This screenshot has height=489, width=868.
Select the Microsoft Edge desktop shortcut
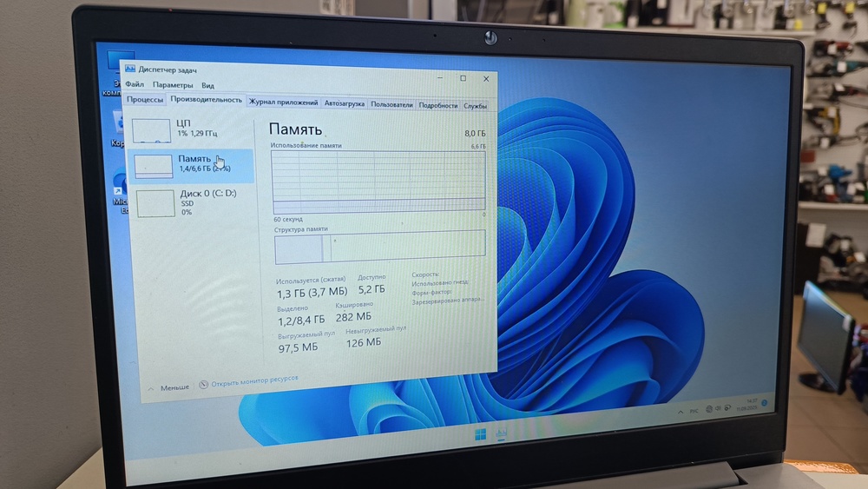coord(121,193)
